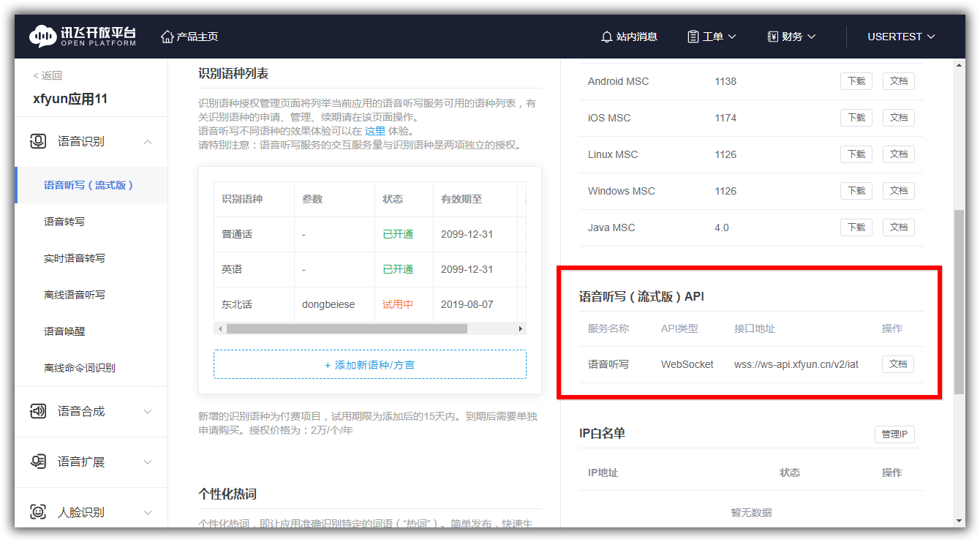Open the USERTEST account dropdown

tap(901, 37)
